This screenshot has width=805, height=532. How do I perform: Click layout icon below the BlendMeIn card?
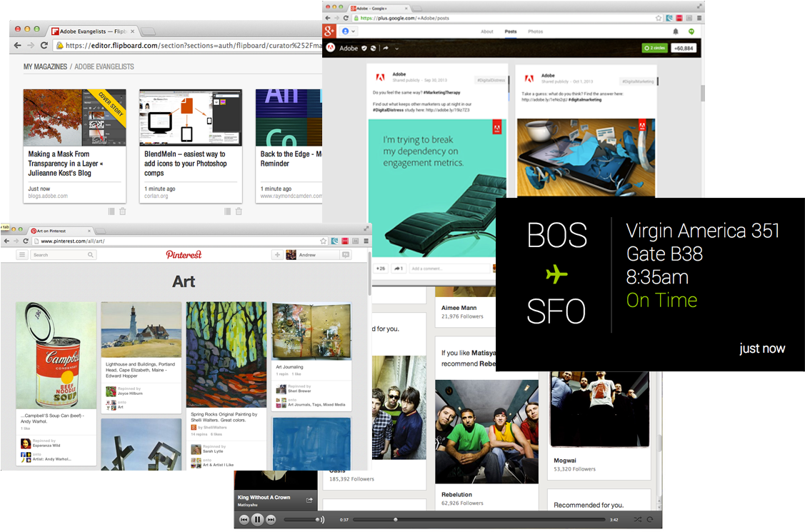pos(227,211)
